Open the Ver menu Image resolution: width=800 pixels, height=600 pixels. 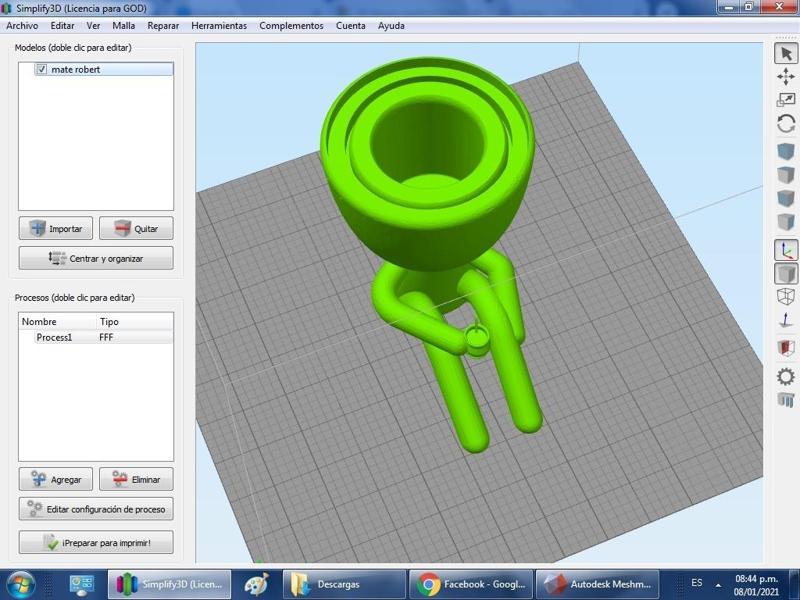[x=93, y=26]
